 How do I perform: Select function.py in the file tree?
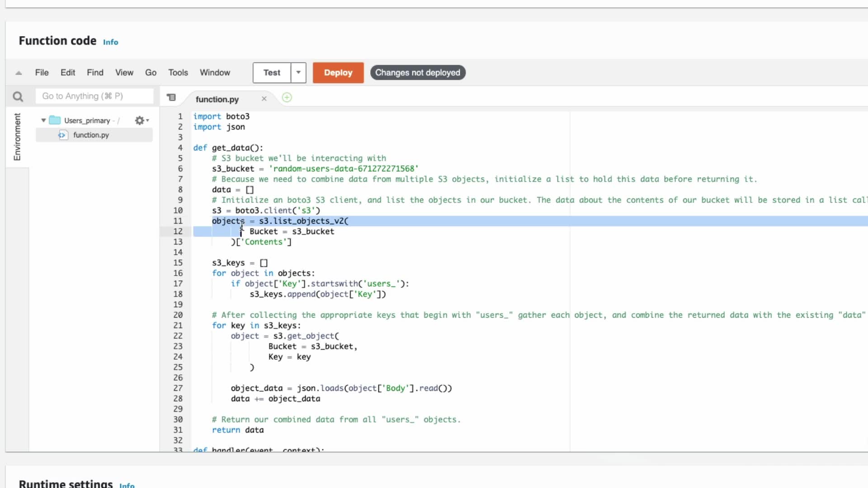point(91,135)
